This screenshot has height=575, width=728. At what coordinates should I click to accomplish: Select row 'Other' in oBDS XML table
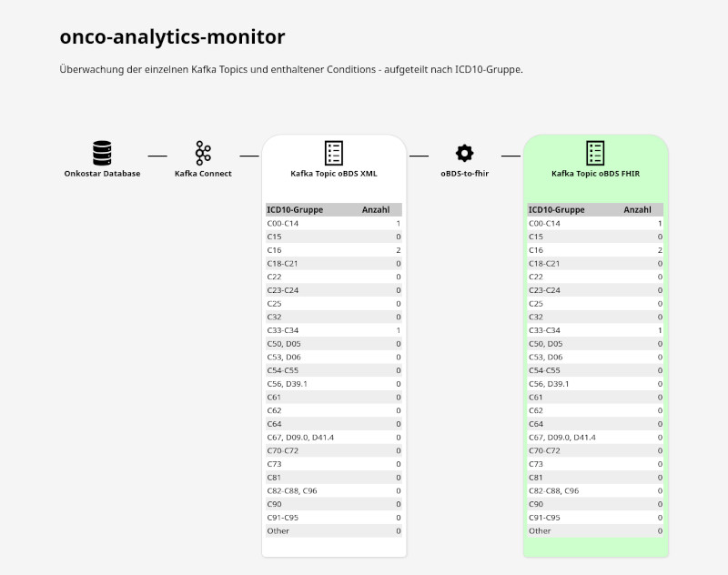[334, 531]
